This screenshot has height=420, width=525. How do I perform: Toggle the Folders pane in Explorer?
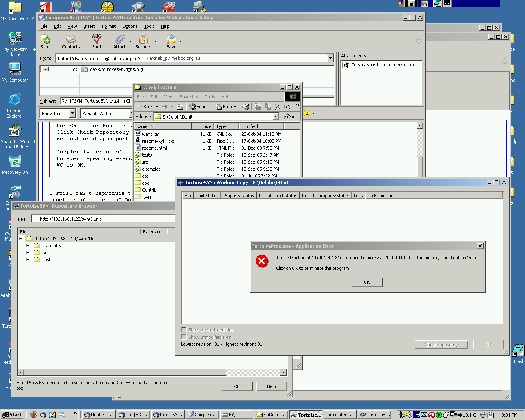226,107
